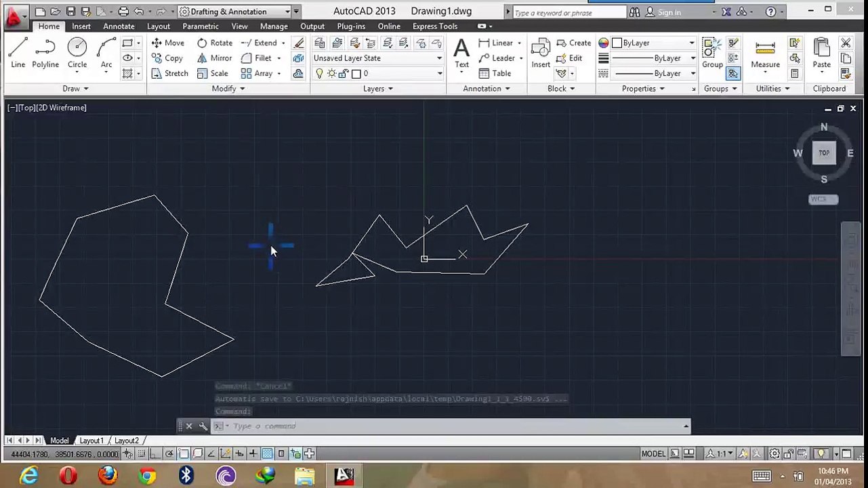Switch to the Annotate ribbon tab
This screenshot has height=488, width=868.
tap(119, 26)
